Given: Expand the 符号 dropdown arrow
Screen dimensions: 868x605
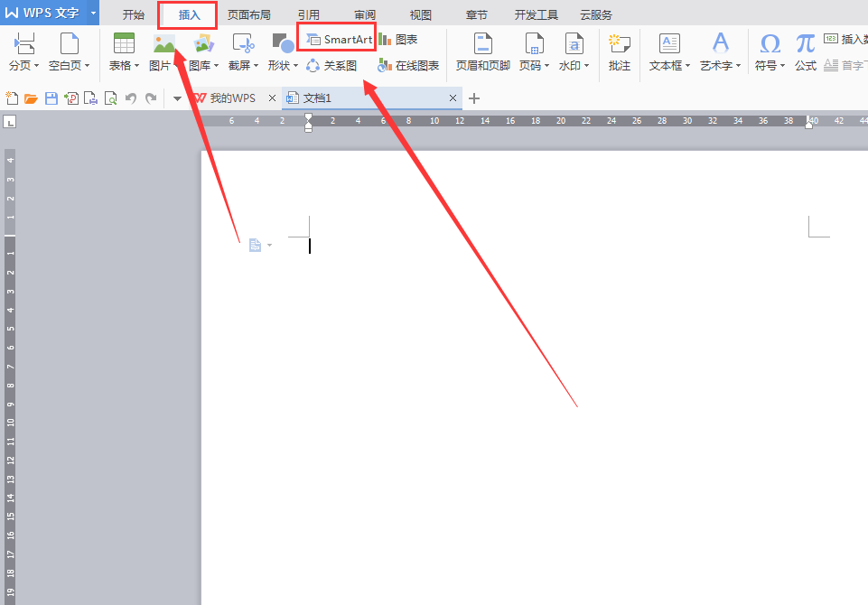Looking at the screenshot, I should click(x=783, y=66).
